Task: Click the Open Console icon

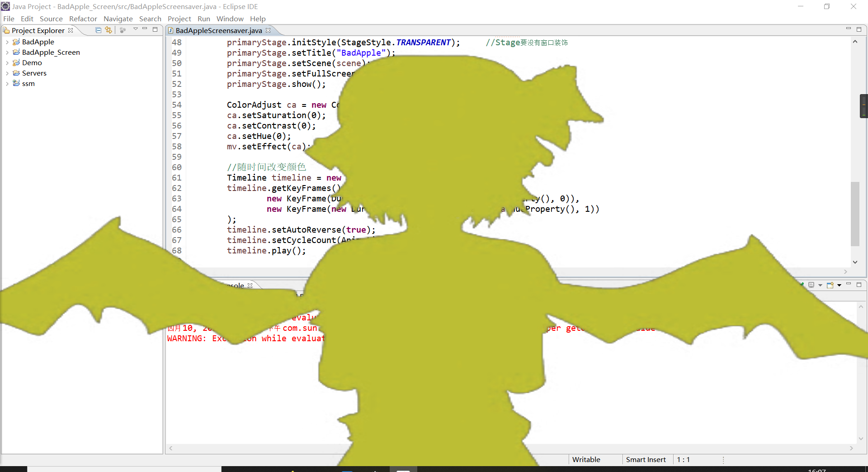Action: (x=830, y=285)
